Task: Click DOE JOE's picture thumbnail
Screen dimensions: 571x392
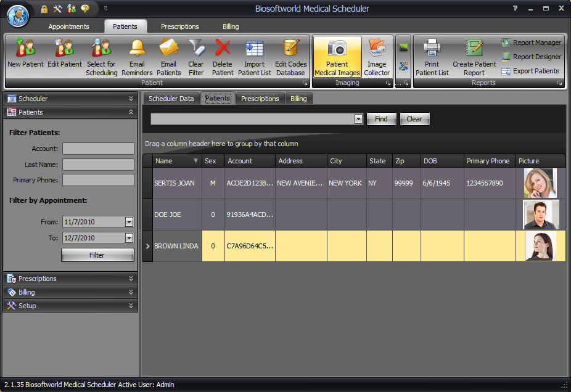Action: tap(541, 214)
